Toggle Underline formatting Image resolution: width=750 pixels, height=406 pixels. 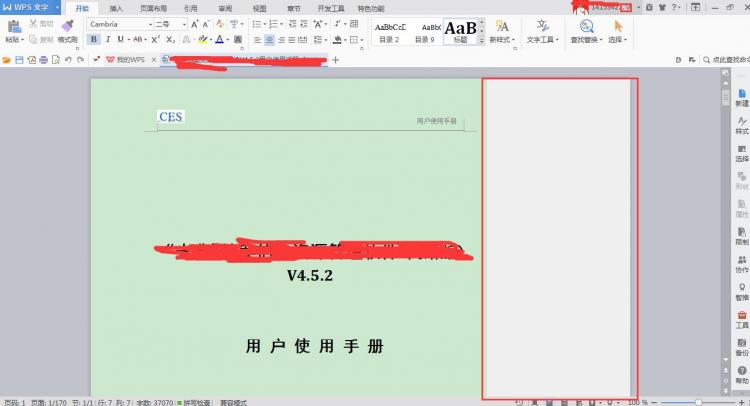click(120, 39)
